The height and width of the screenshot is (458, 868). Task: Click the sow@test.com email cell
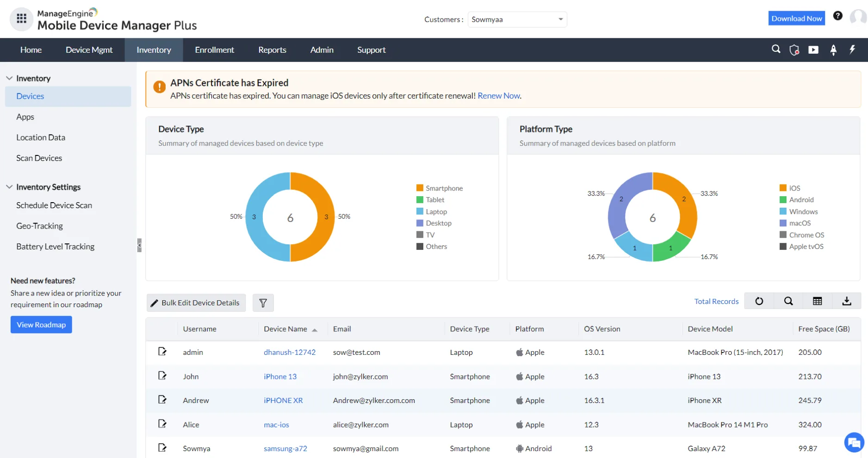[x=356, y=353]
